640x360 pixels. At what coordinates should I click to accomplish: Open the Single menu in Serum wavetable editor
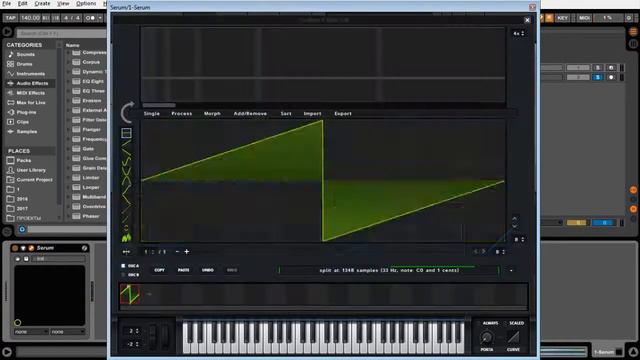point(151,113)
